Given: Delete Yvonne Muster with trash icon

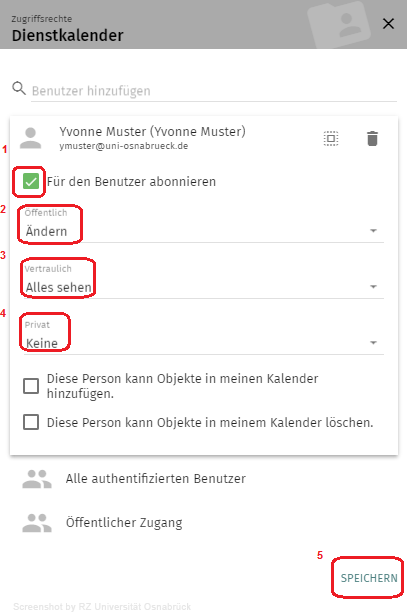Looking at the screenshot, I should tap(372, 138).
